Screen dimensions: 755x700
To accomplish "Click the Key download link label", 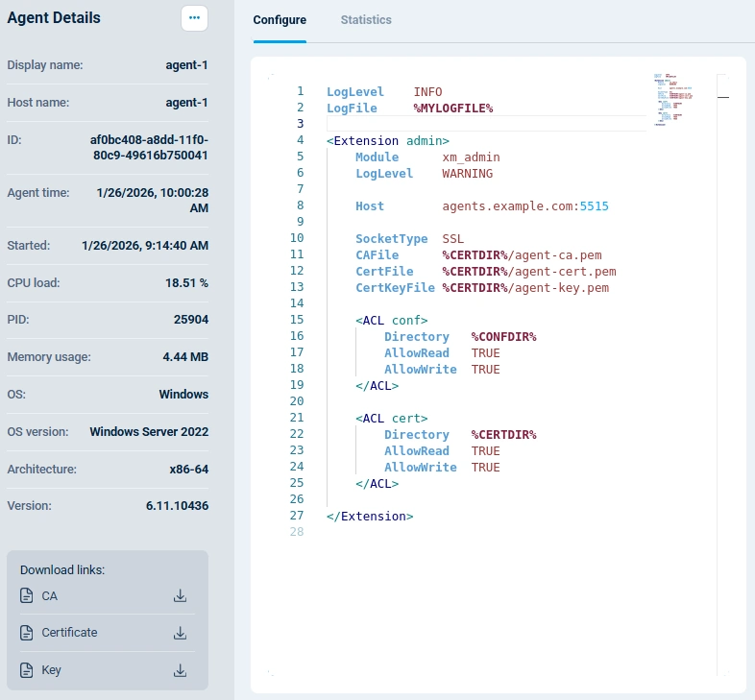I will point(51,670).
